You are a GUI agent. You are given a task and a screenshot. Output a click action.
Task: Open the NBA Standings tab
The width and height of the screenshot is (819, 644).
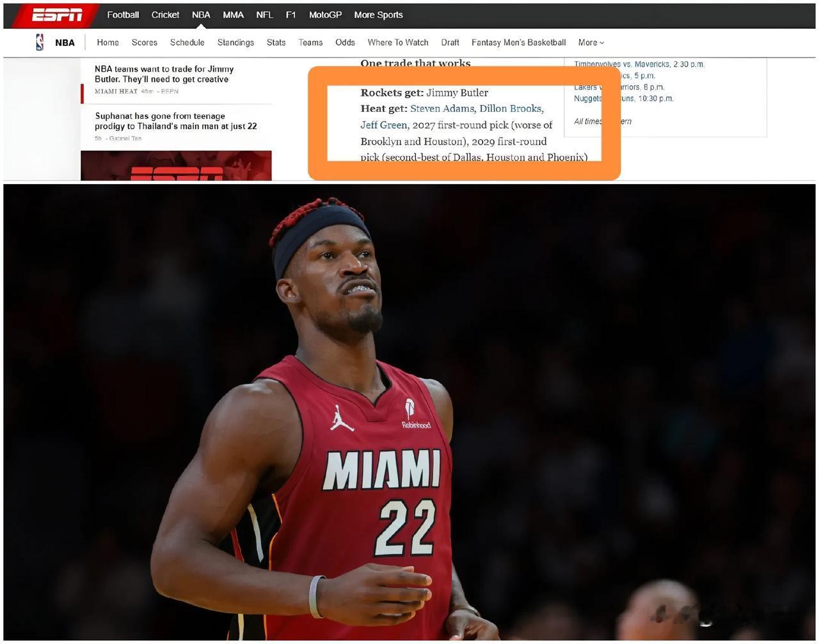point(235,42)
